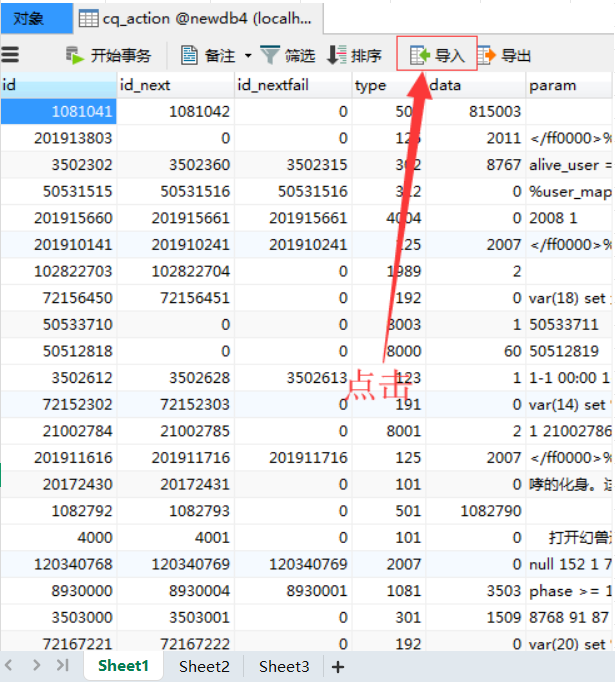Click the Export (导出) button

click(x=504, y=55)
